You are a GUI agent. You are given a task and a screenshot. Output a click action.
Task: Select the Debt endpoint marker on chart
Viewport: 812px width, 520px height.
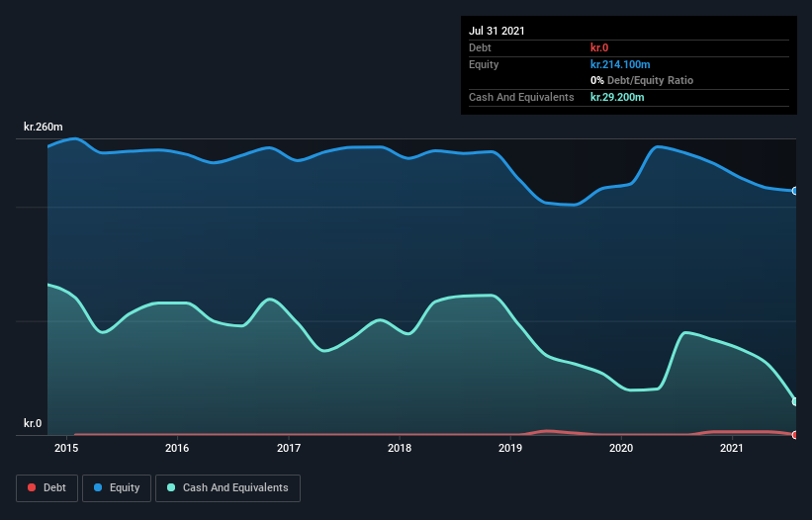point(795,435)
